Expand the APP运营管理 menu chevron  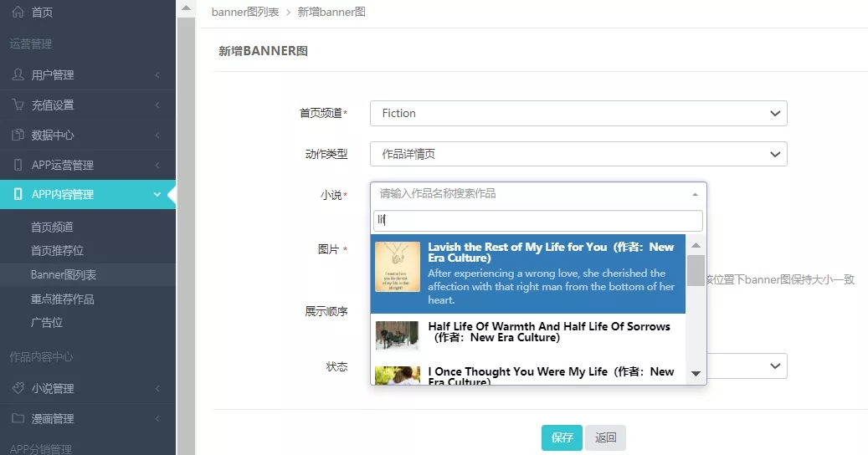pyautogui.click(x=157, y=165)
